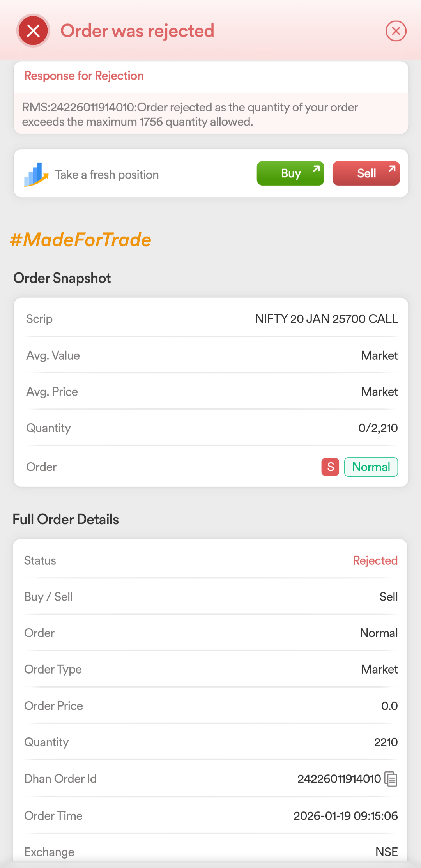Tap the 0/2,210 quantity value
Screen dimensions: 421x868
(x=378, y=428)
